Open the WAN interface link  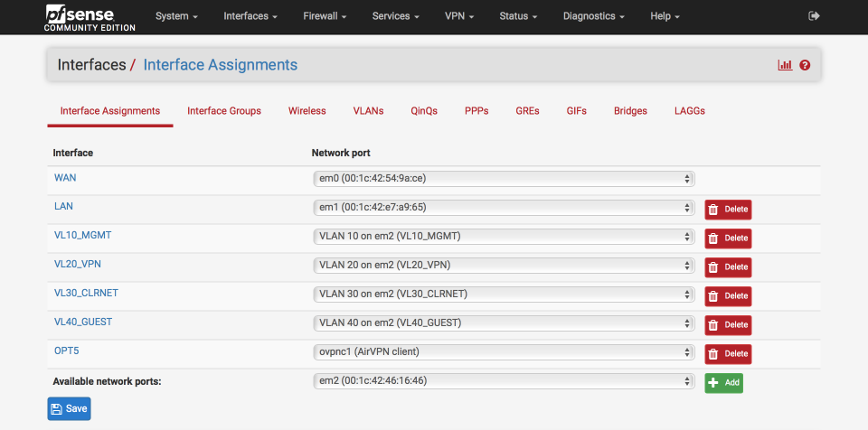tap(65, 178)
